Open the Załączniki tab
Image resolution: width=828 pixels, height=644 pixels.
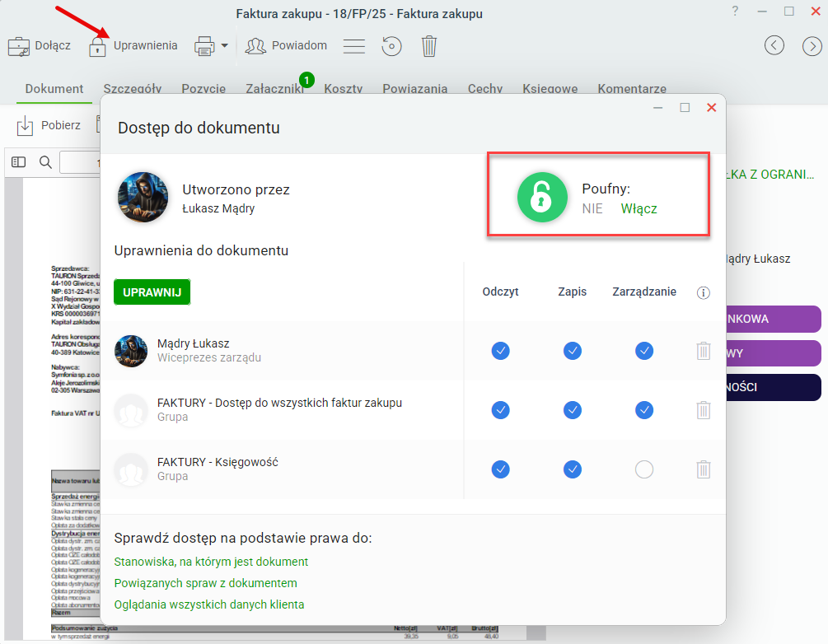coord(274,89)
